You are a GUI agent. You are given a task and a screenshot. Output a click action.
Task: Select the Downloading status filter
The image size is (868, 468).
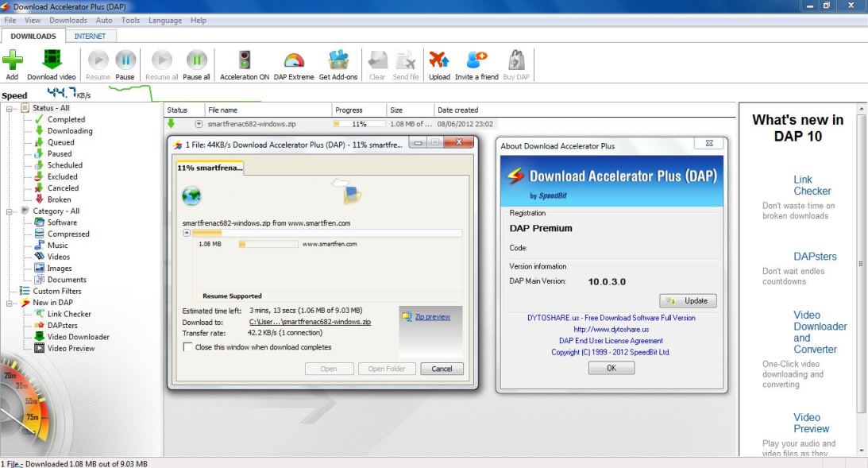click(x=70, y=131)
